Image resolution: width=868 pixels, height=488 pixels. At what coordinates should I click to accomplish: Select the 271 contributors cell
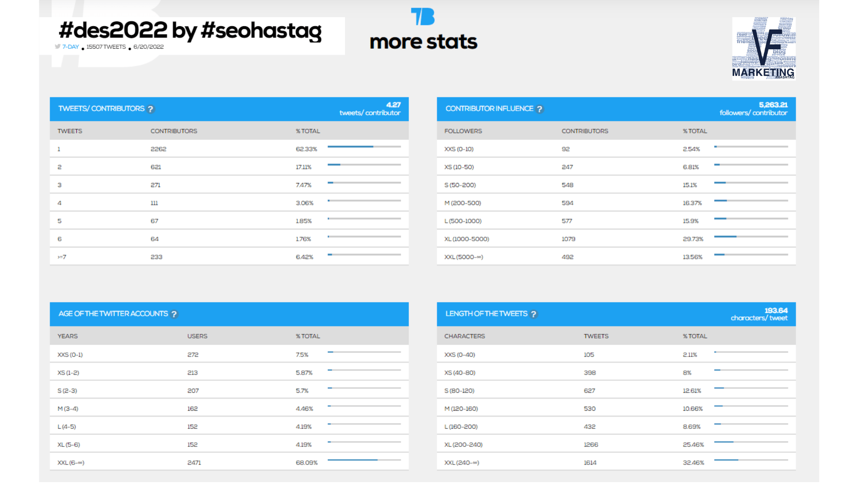(x=156, y=185)
